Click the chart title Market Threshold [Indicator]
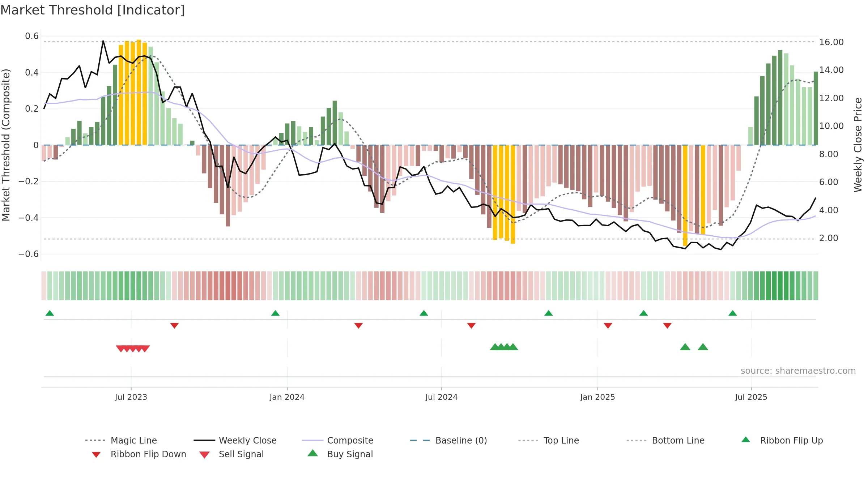Image resolution: width=868 pixels, height=488 pixels. [x=93, y=10]
